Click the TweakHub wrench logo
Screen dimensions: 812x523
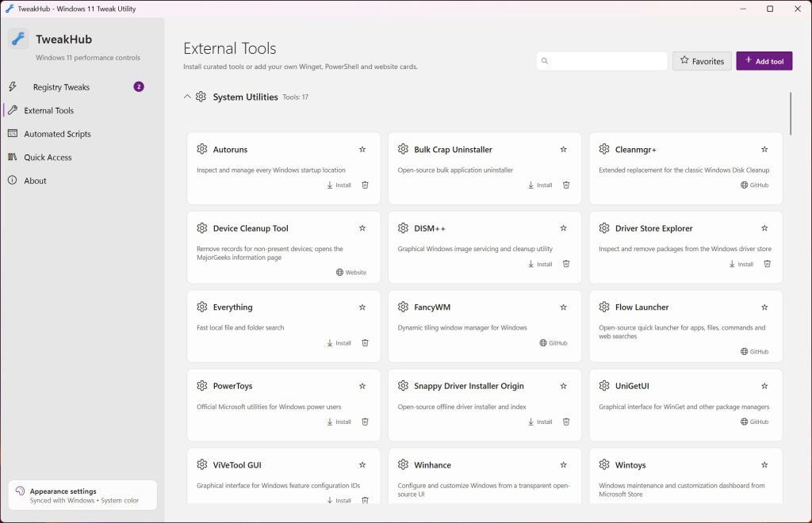point(18,39)
